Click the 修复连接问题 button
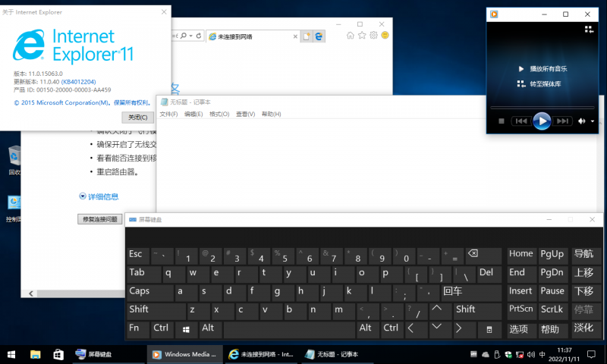This screenshot has height=364, width=607. click(x=100, y=219)
